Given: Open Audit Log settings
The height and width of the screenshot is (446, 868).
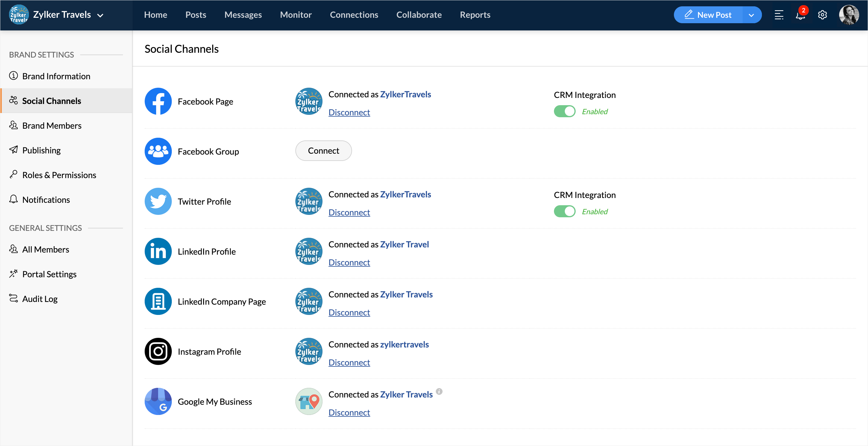Looking at the screenshot, I should click(x=40, y=299).
